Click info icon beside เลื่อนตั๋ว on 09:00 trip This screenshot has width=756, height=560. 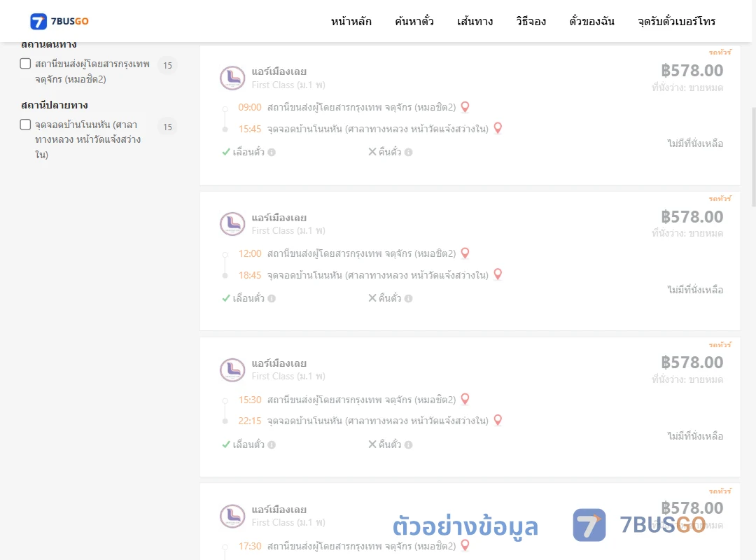click(x=272, y=153)
